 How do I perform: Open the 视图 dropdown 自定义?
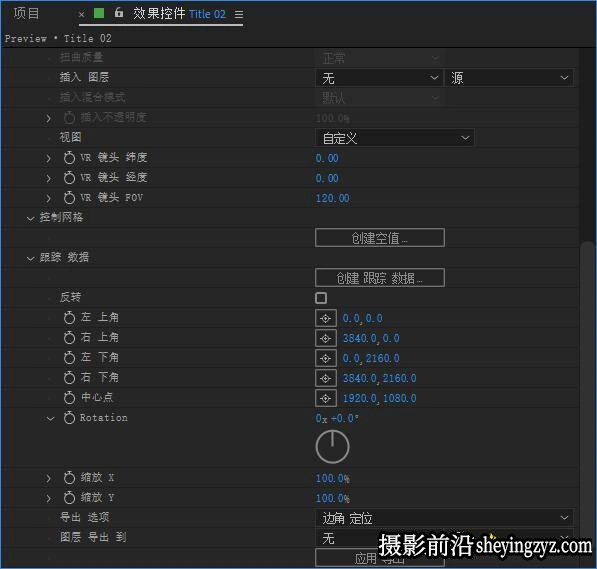tap(394, 138)
